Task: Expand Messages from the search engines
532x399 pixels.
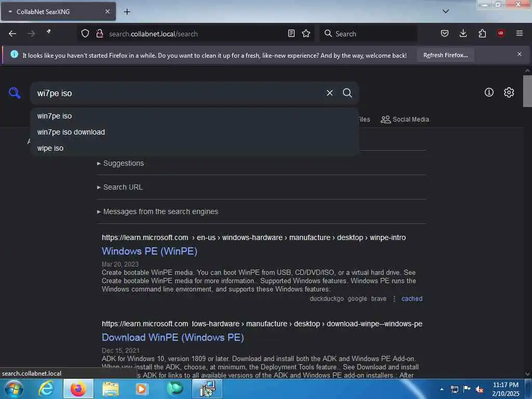Action: pos(157,212)
